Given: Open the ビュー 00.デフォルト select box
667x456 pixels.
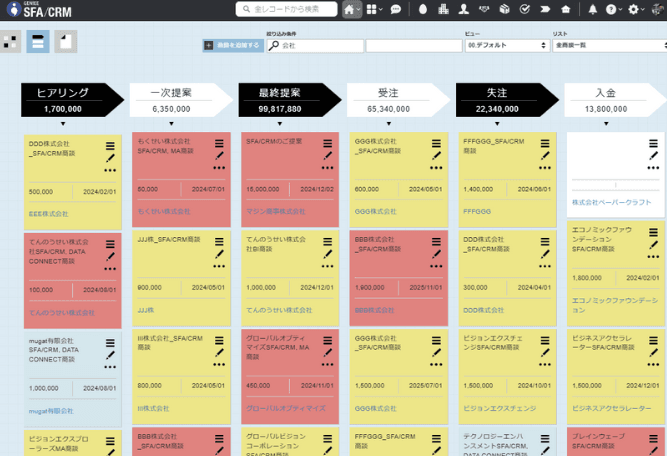Looking at the screenshot, I should click(507, 46).
